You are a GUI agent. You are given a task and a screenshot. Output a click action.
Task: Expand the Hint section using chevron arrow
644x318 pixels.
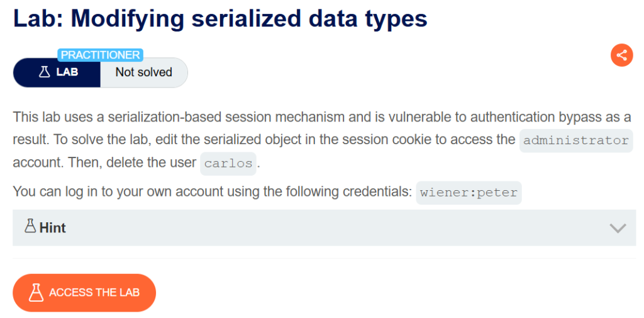(x=618, y=228)
